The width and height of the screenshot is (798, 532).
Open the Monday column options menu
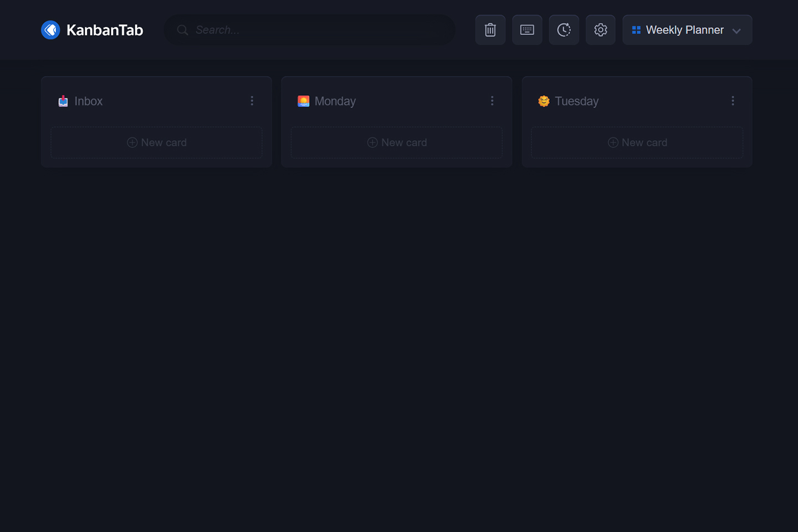pos(492,100)
